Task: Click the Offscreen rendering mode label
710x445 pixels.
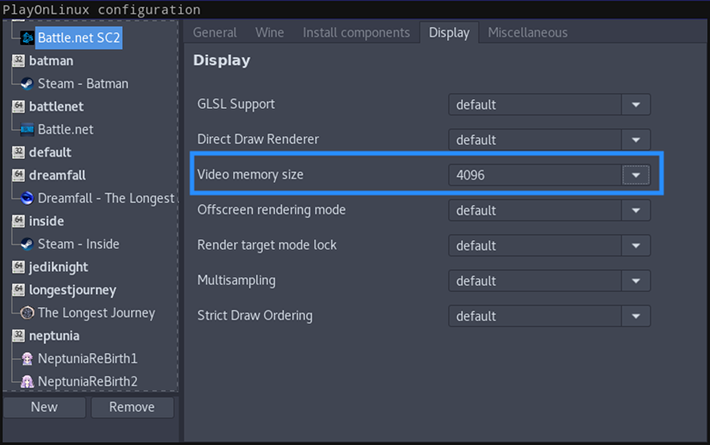Action: [271, 210]
